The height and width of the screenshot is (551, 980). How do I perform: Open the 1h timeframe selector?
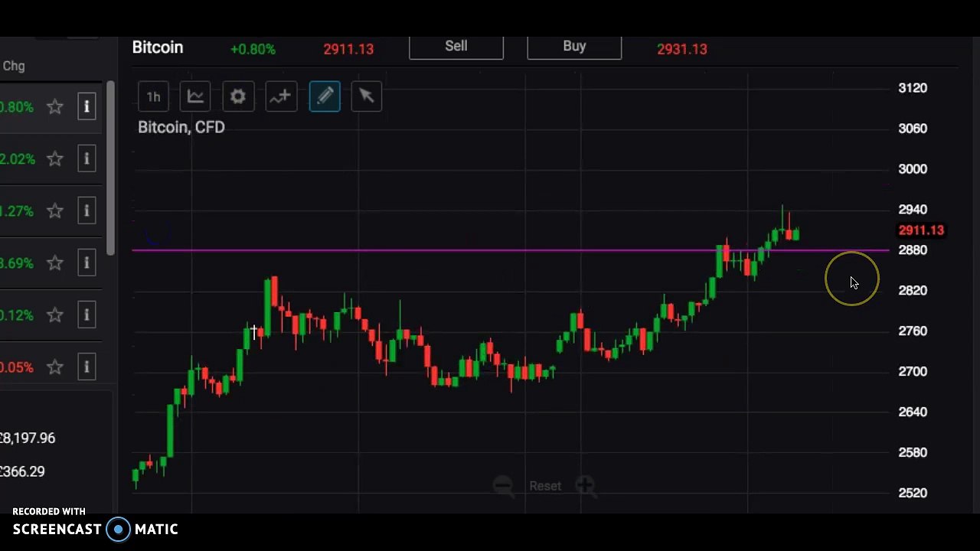[153, 96]
